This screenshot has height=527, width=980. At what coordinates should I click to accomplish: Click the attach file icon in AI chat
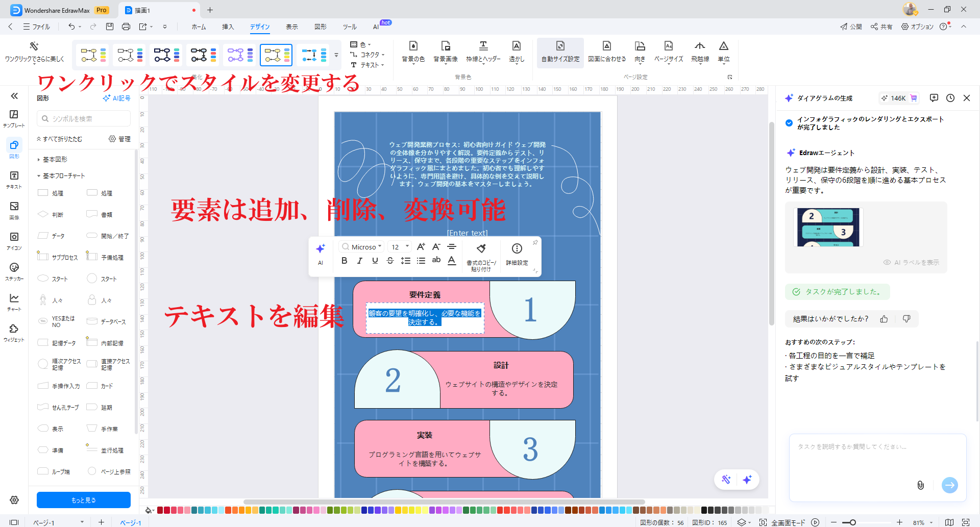[921, 485]
